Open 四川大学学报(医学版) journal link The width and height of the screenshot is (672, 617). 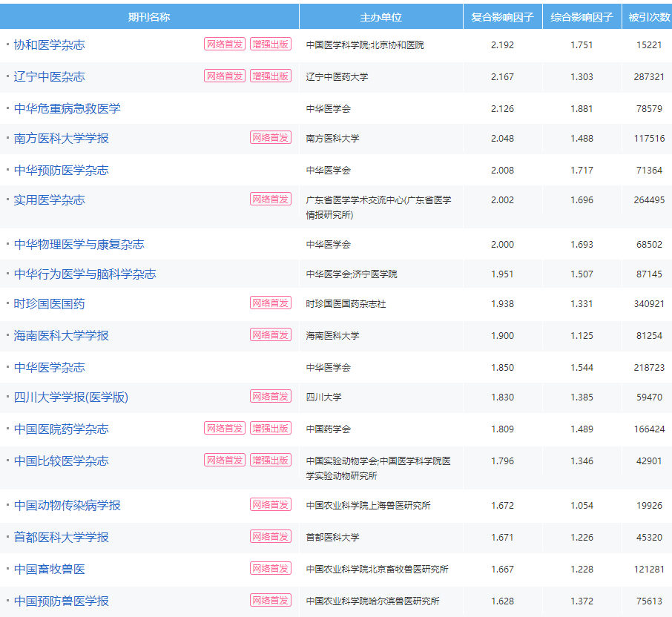[x=70, y=397]
